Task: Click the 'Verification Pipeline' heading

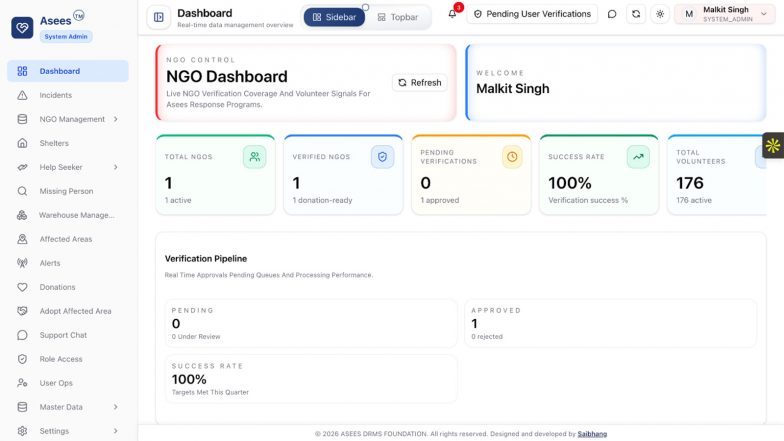Action: [x=206, y=258]
